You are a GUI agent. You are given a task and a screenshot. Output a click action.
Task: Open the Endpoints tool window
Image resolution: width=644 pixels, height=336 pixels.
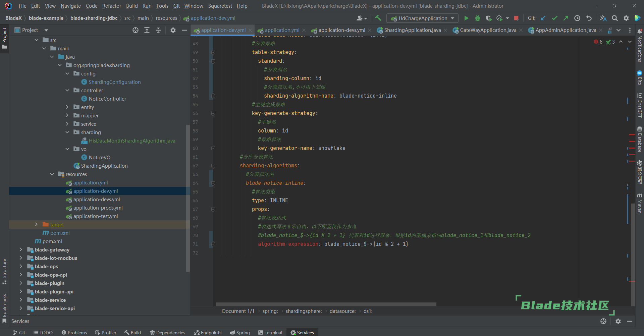(x=208, y=333)
